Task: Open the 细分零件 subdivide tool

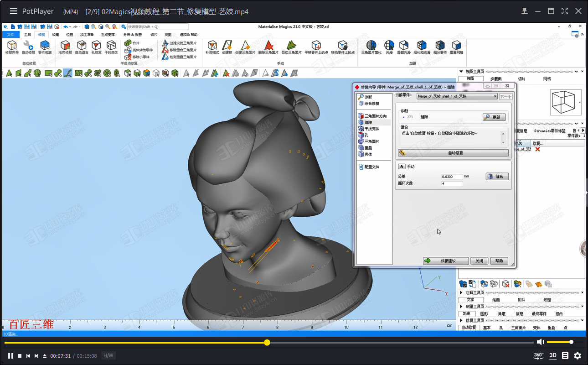Action: 440,47
